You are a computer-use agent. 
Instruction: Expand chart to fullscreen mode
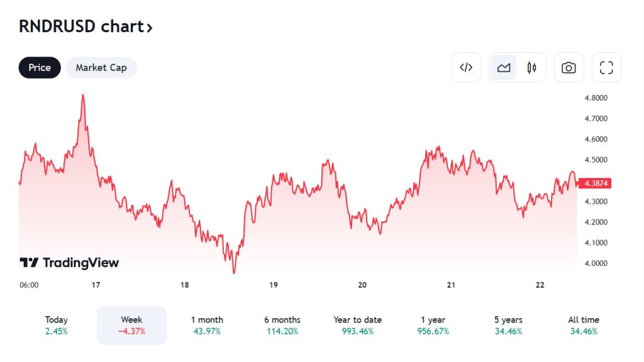pyautogui.click(x=606, y=67)
